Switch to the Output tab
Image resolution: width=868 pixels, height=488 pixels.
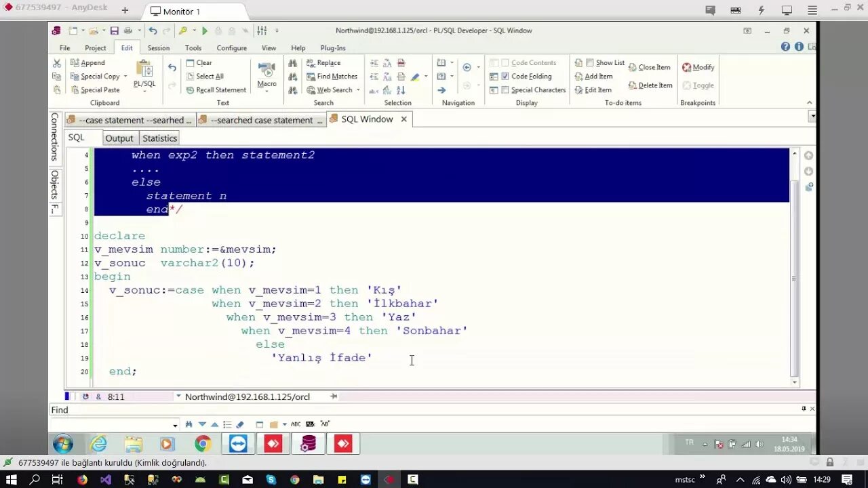click(x=119, y=138)
